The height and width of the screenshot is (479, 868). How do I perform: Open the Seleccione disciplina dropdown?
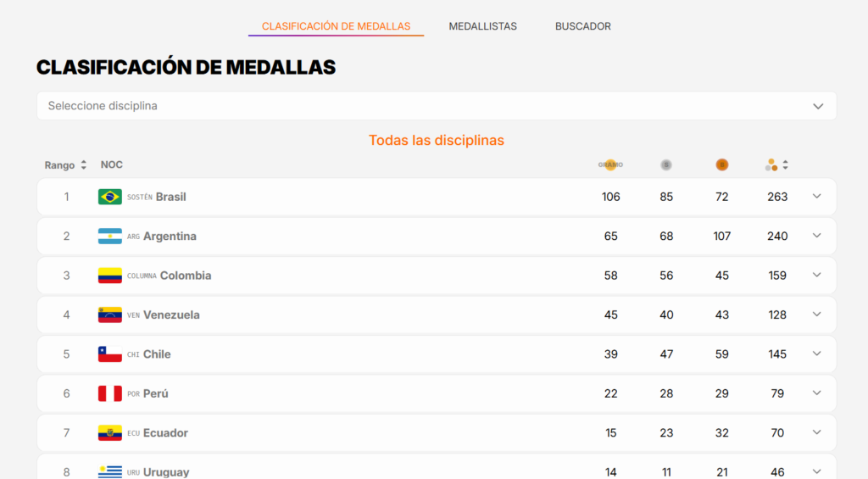tap(437, 106)
